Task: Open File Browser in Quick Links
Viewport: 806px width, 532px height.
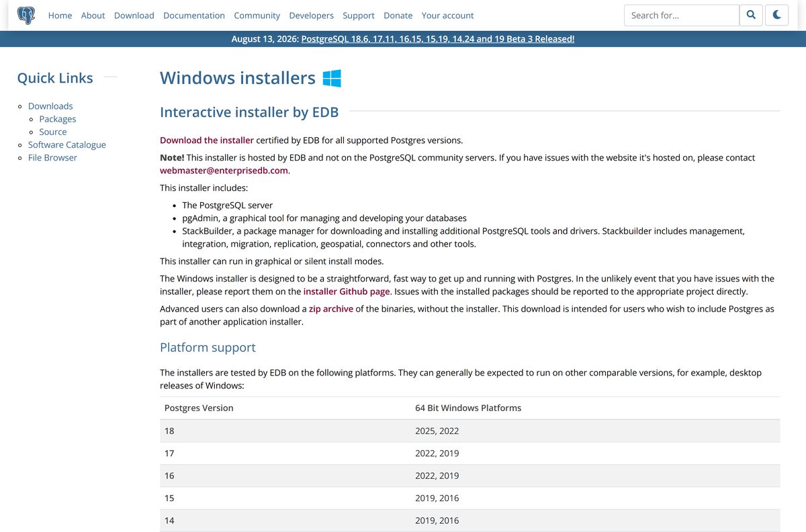Action: click(52, 157)
